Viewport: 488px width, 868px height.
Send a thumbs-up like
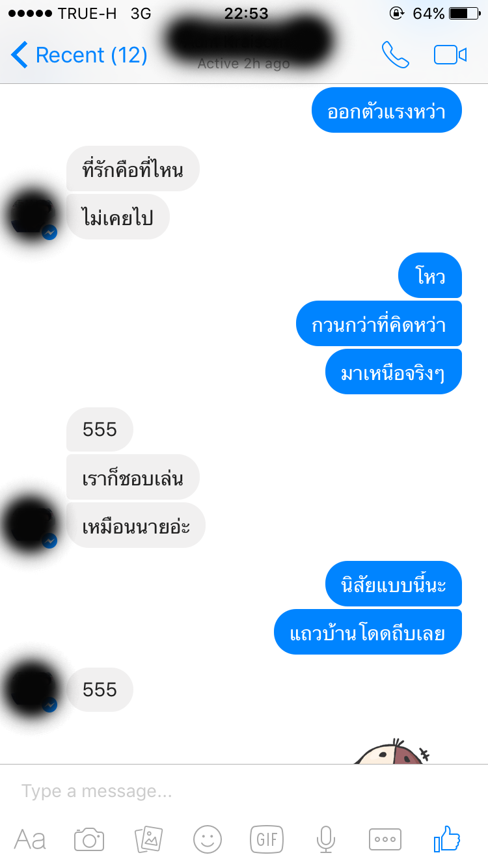pyautogui.click(x=446, y=839)
